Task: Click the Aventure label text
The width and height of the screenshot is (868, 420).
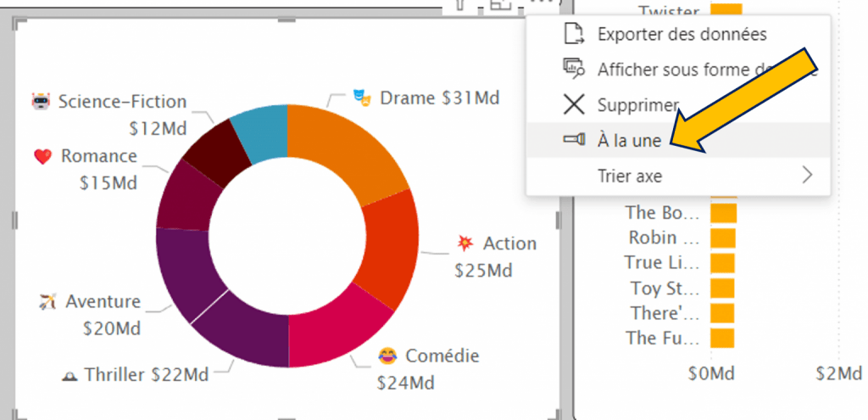Action: click(x=103, y=302)
